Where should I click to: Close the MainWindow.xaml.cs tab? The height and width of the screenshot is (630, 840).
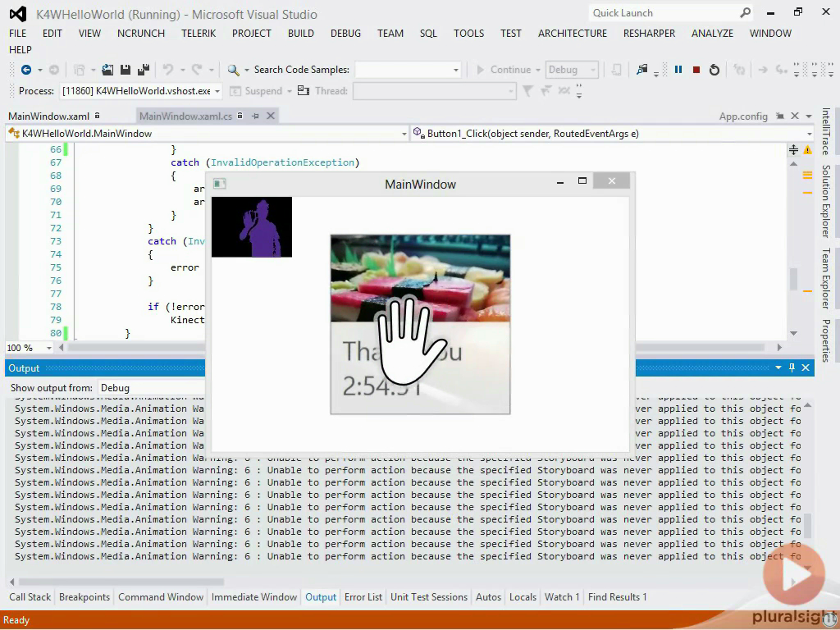pos(271,116)
